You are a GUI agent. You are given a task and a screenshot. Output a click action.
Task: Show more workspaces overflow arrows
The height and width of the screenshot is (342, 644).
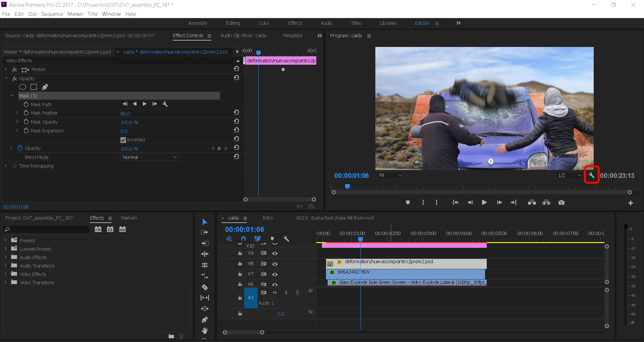click(459, 23)
